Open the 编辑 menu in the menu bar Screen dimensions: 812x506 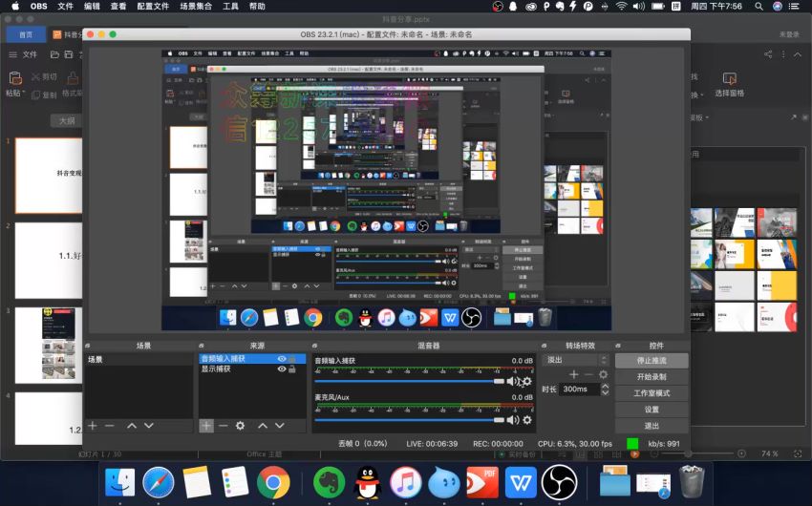(x=92, y=7)
